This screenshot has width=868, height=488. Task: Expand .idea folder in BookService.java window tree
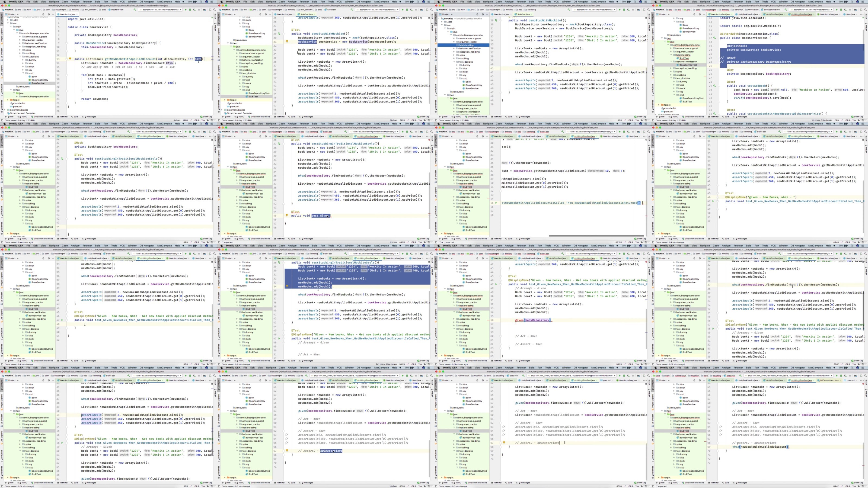pos(8,20)
